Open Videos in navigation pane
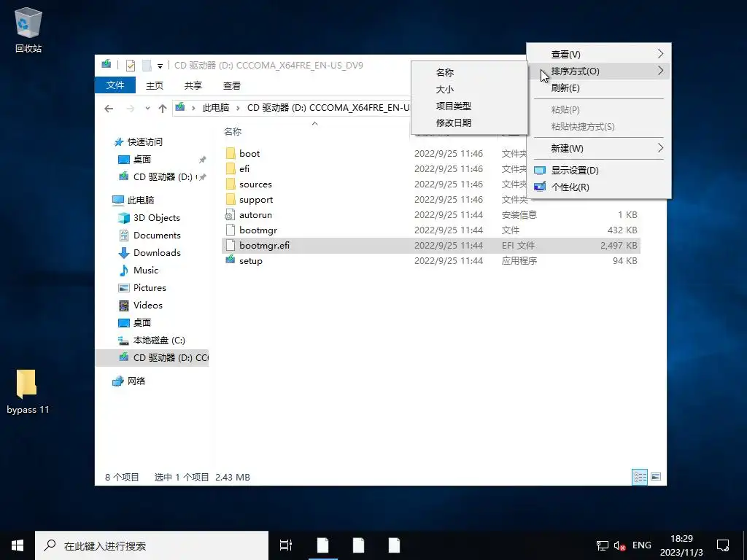Image resolution: width=747 pixels, height=560 pixels. (147, 306)
